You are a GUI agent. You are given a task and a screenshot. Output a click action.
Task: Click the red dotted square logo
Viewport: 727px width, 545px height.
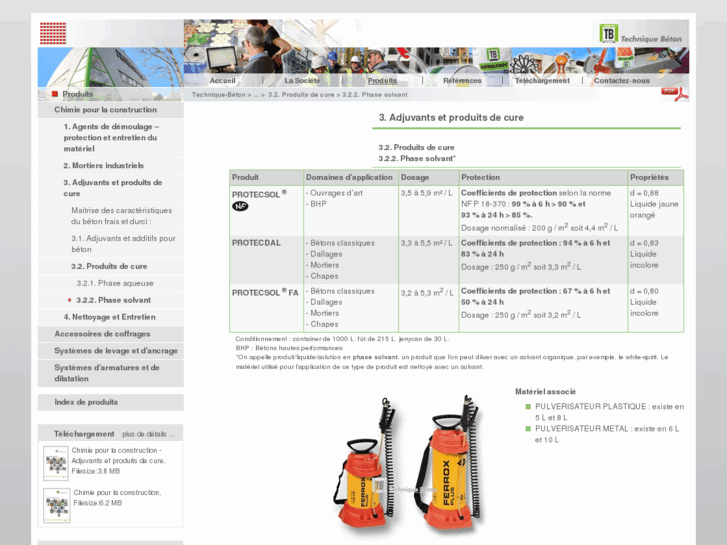[53, 33]
